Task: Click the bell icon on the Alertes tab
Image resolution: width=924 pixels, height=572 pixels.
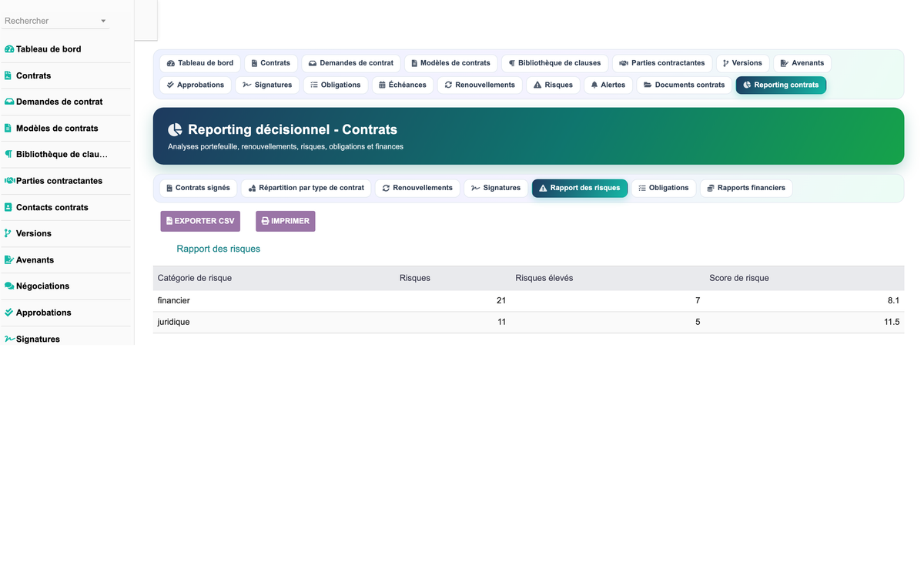Action: (594, 85)
